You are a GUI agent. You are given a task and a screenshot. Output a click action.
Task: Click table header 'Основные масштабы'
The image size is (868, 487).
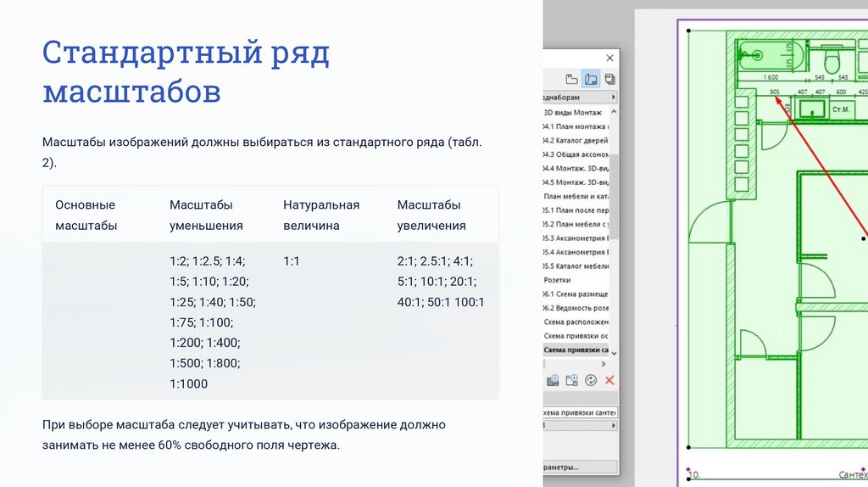pos(86,215)
